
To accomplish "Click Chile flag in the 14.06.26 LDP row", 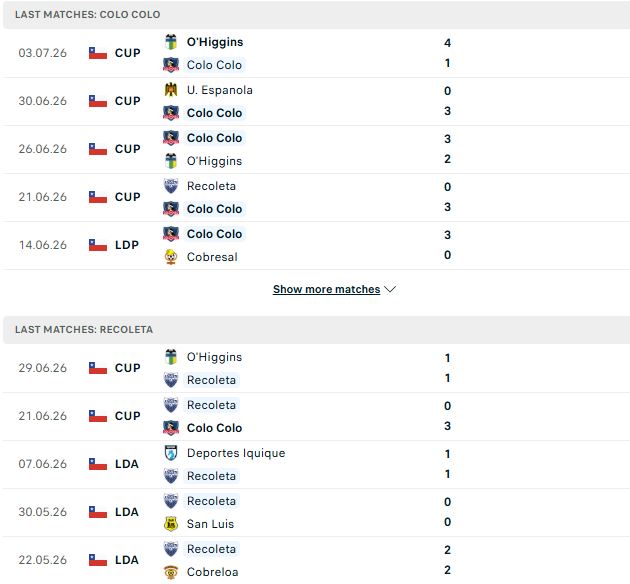I will coord(98,245).
